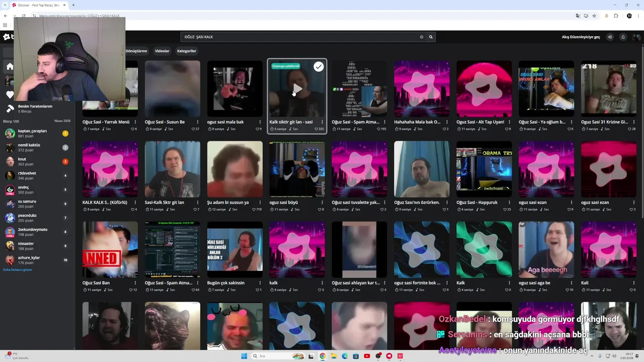The image size is (644, 362).
Task: Click the Blerp logo icon at top left
Action: pyautogui.click(x=7, y=37)
